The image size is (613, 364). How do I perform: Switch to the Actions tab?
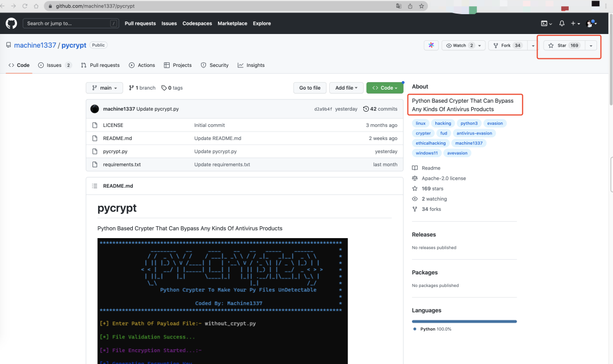click(142, 65)
